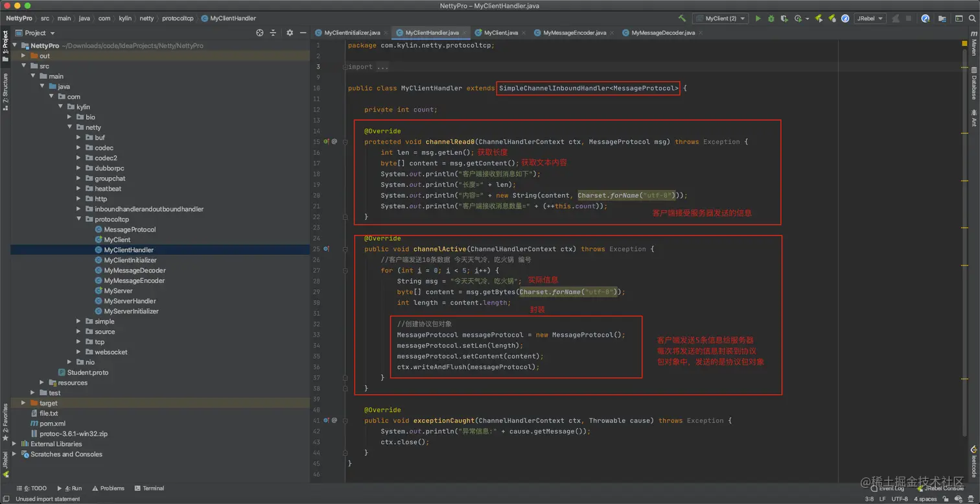980x504 pixels.
Task: Start debugging with the bug icon
Action: click(771, 19)
